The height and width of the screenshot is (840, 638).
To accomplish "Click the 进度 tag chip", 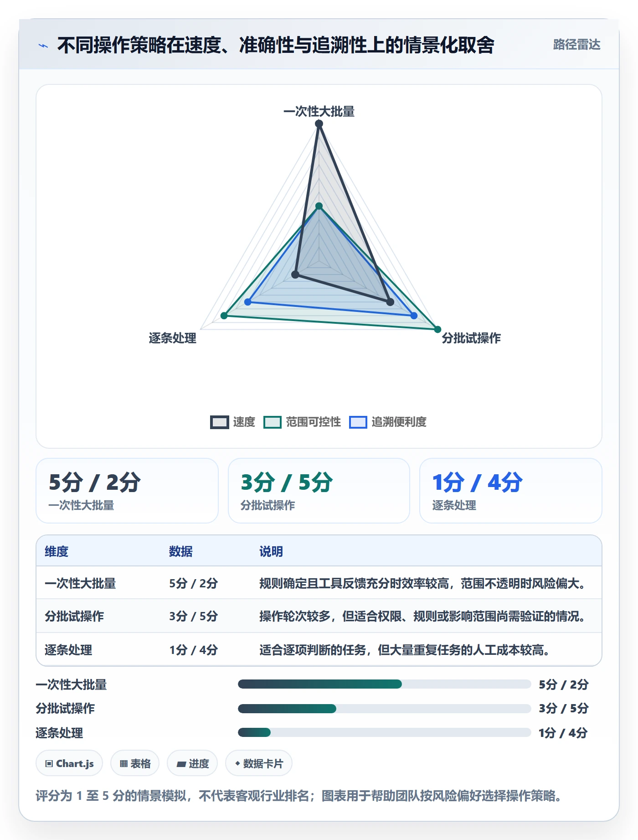I will tap(192, 763).
